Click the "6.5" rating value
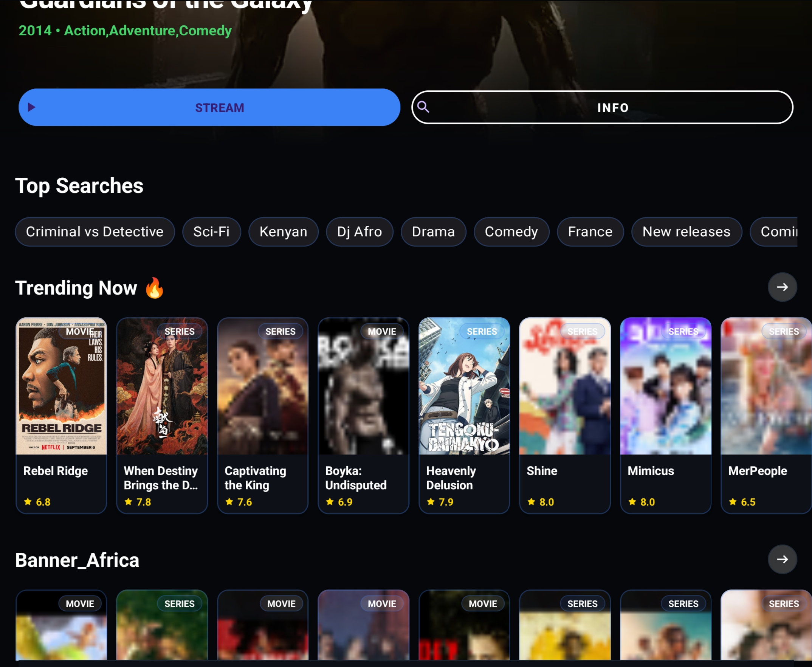This screenshot has height=667, width=812. click(x=748, y=502)
